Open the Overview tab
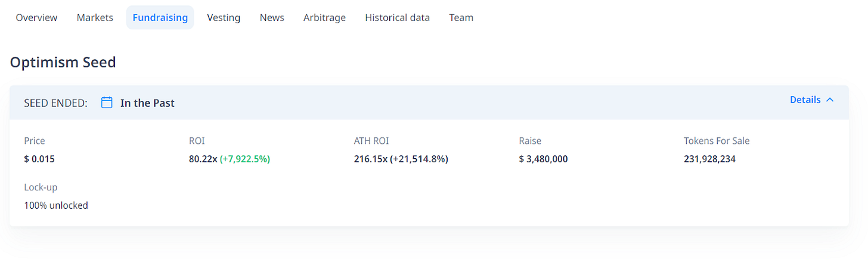The image size is (868, 268). [36, 17]
